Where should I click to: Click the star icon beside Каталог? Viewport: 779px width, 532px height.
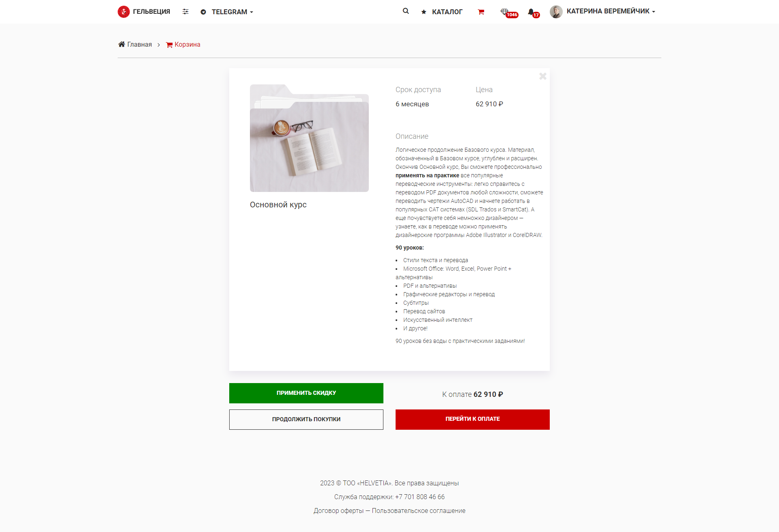[x=424, y=12]
